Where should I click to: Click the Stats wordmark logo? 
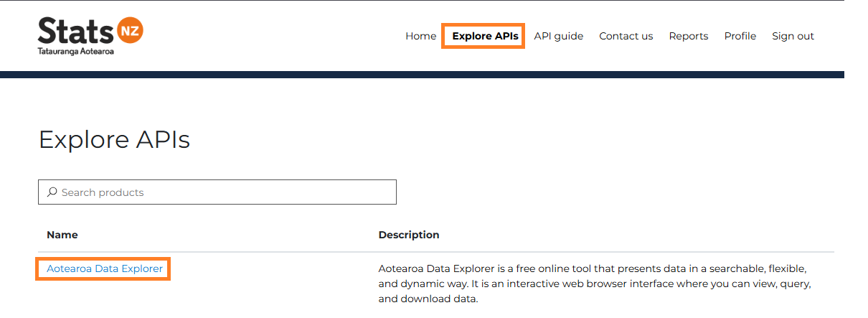click(x=75, y=32)
